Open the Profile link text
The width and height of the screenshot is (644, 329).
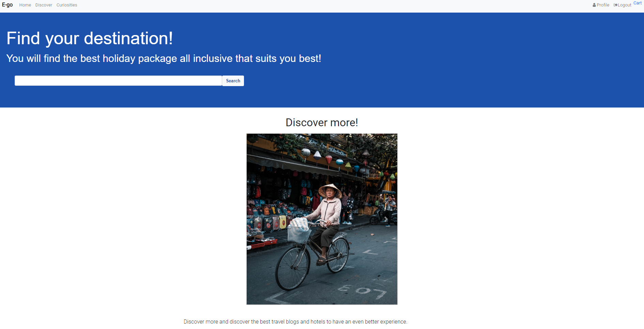click(603, 5)
